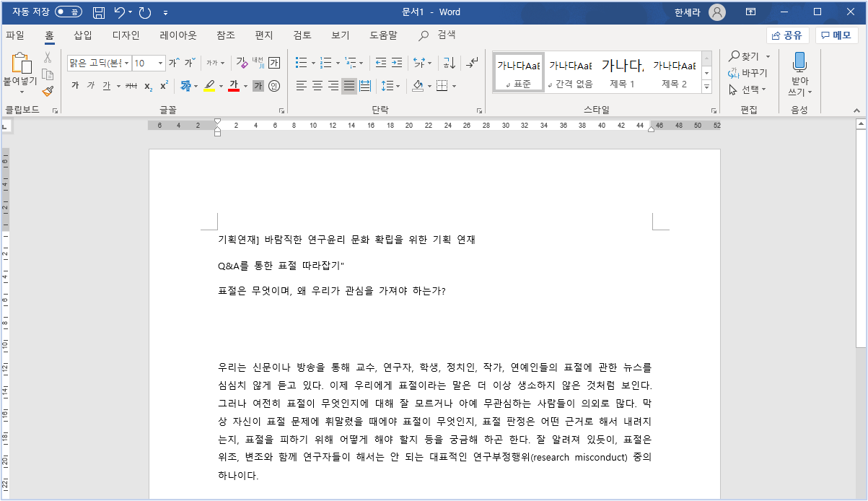Click the Paste (붙여넣기) clipboard icon
The height and width of the screenshot is (501, 868).
[x=22, y=64]
